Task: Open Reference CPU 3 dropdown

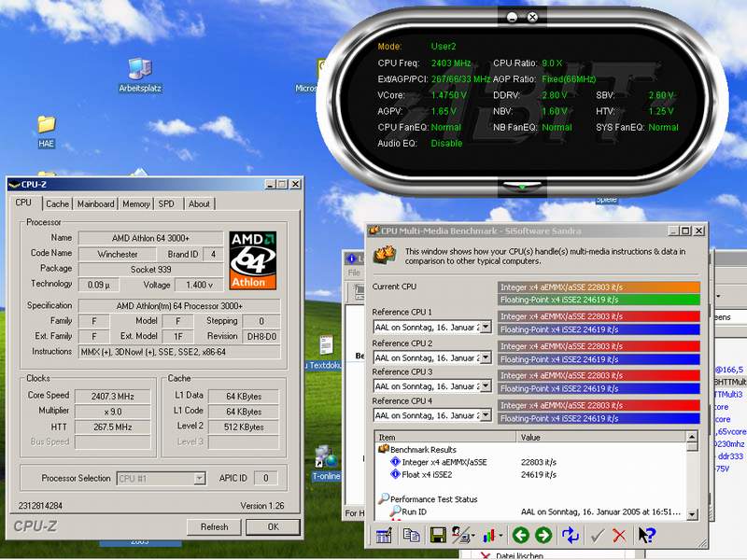Action: (485, 385)
